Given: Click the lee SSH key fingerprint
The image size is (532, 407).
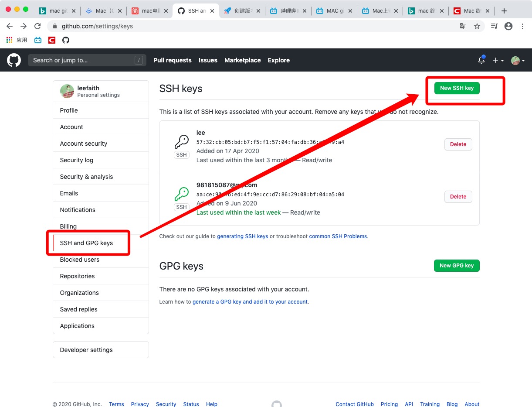Looking at the screenshot, I should click(270, 142).
